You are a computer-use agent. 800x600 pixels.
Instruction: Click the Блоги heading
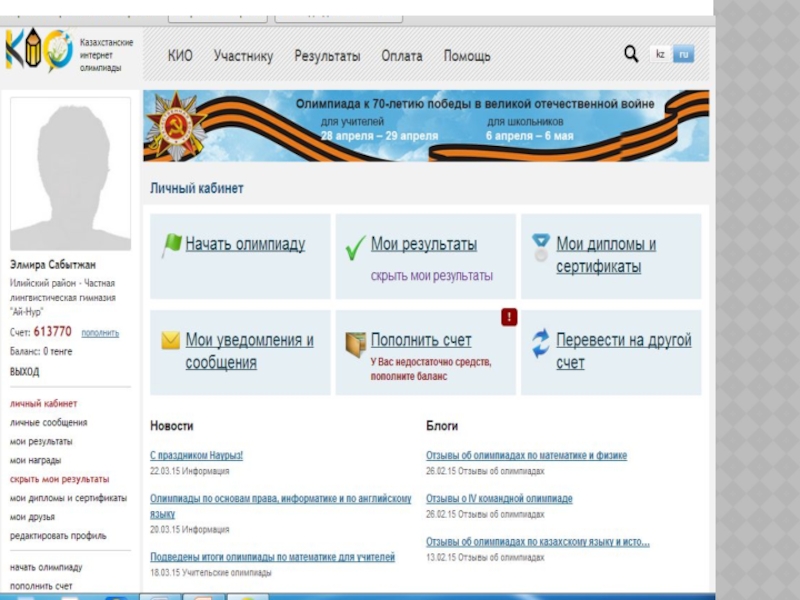click(442, 426)
